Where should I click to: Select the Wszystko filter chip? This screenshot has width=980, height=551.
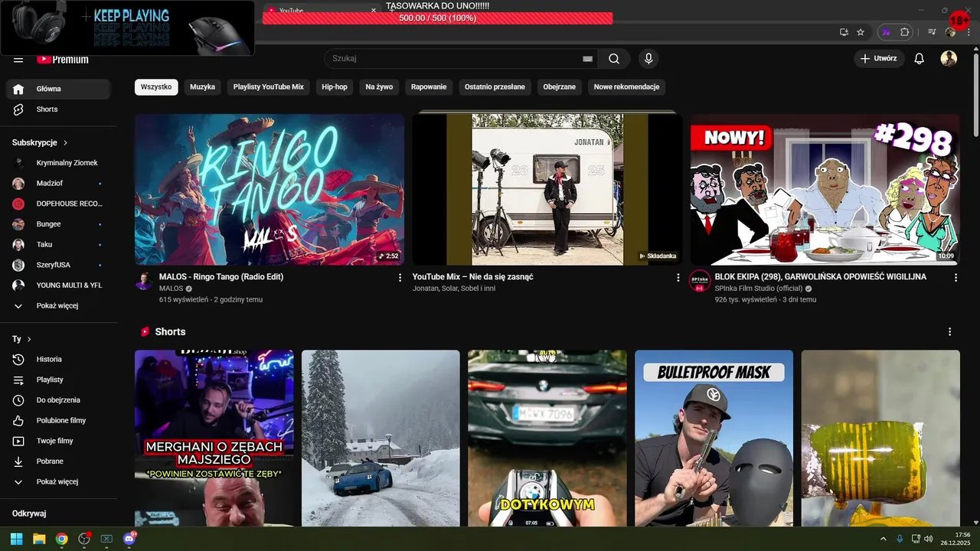pyautogui.click(x=156, y=87)
